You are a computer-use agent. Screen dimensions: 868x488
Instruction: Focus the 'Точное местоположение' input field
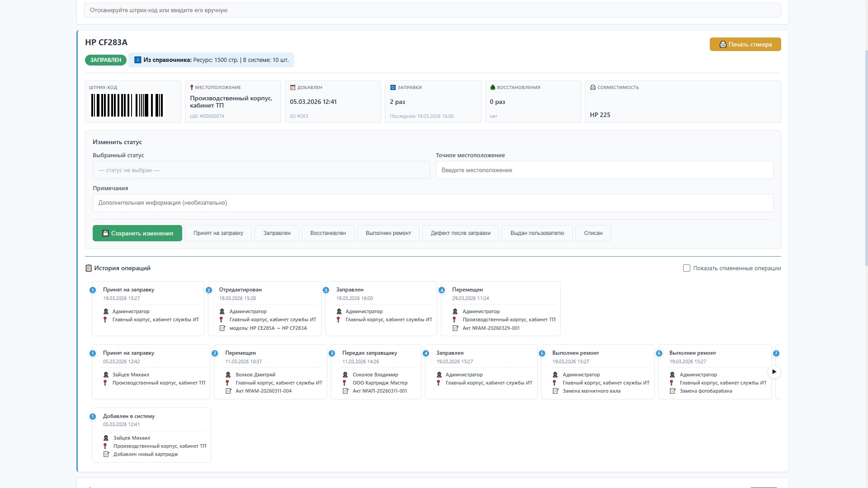604,170
